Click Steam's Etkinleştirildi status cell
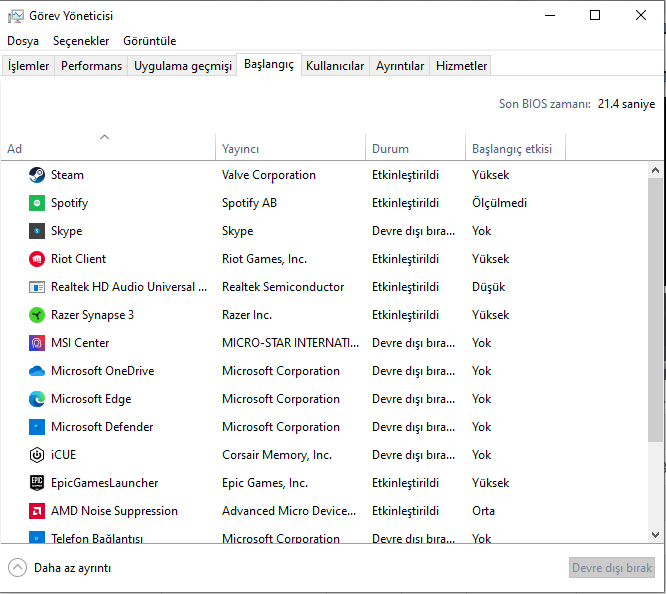Viewport: 666px width, 594px height. pyautogui.click(x=405, y=175)
